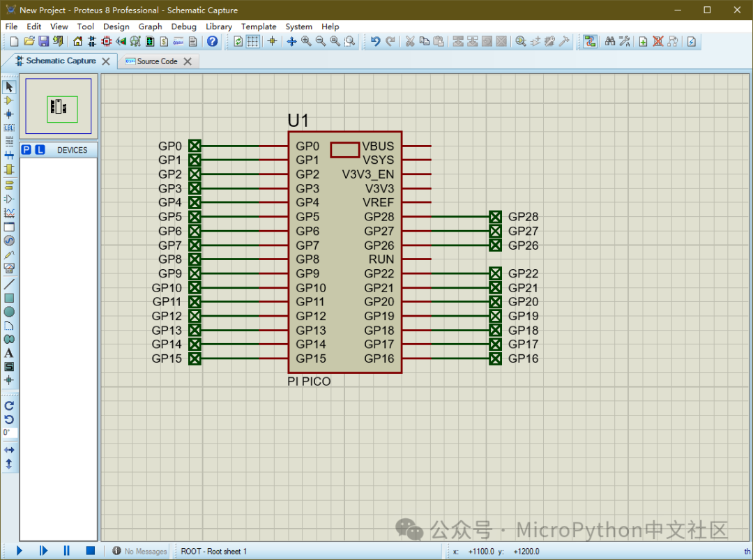This screenshot has height=560, width=753.
Task: Click ROOT - Root sheet 1 status
Action: (214, 552)
